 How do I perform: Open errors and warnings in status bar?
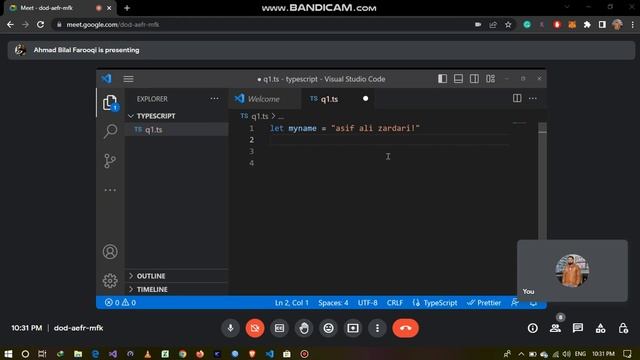tap(120, 302)
